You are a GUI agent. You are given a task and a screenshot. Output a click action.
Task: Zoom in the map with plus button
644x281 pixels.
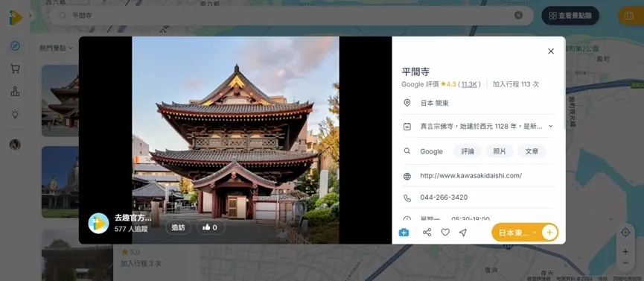(625, 251)
